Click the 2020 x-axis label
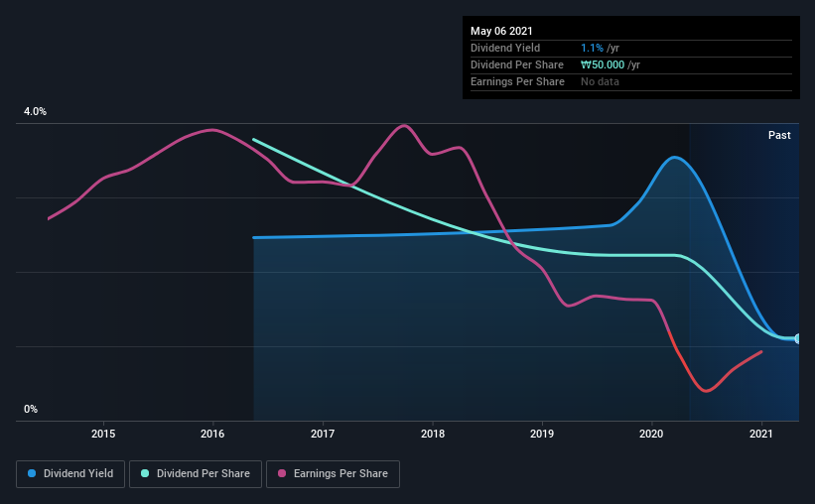This screenshot has height=504, width=815. click(x=651, y=434)
